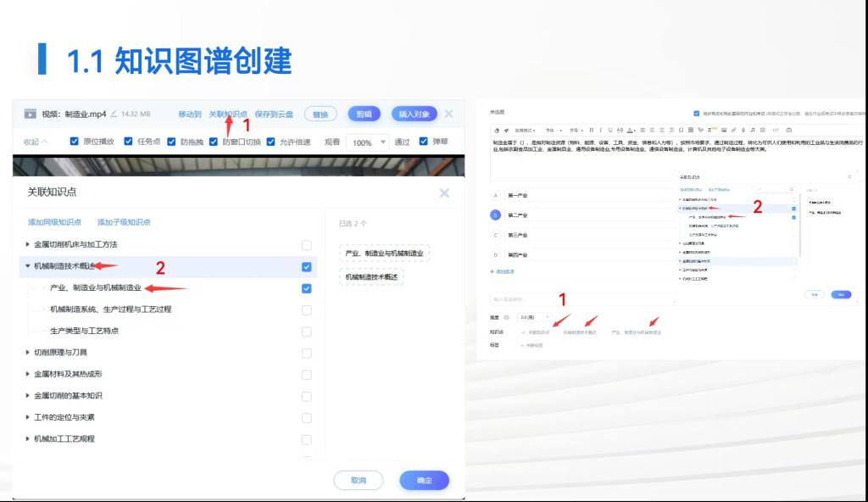
Task: Toggle the 弹幕 checkbox
Action: [423, 142]
